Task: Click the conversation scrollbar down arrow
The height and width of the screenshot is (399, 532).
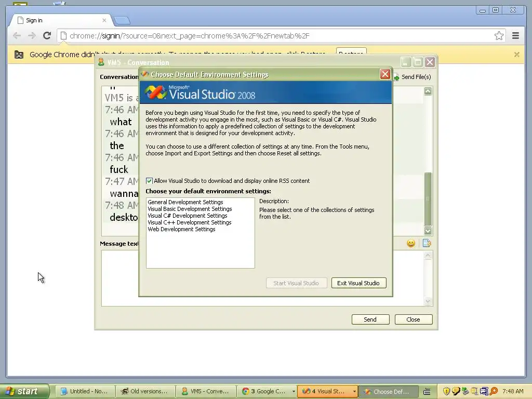Action: (428, 231)
